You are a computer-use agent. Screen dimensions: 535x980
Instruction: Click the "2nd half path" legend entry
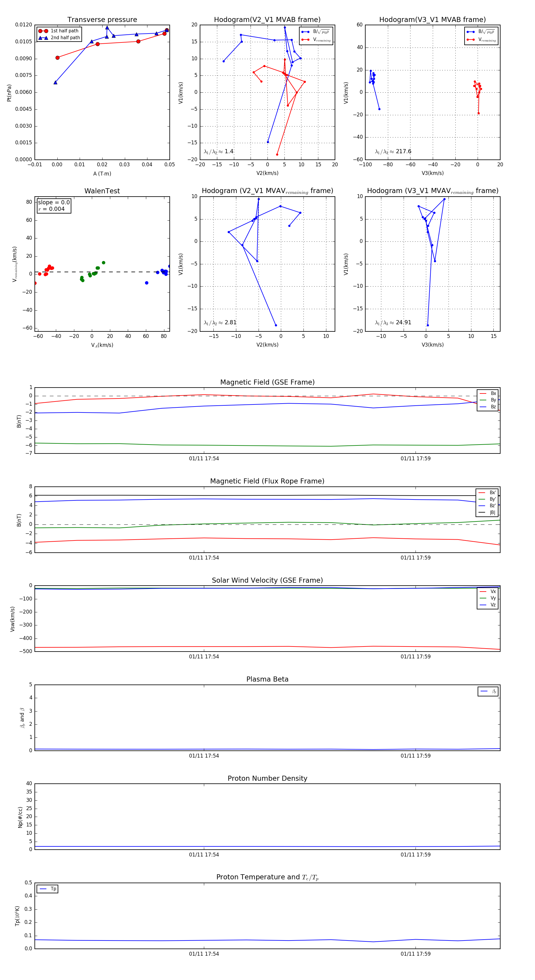pyautogui.click(x=59, y=38)
